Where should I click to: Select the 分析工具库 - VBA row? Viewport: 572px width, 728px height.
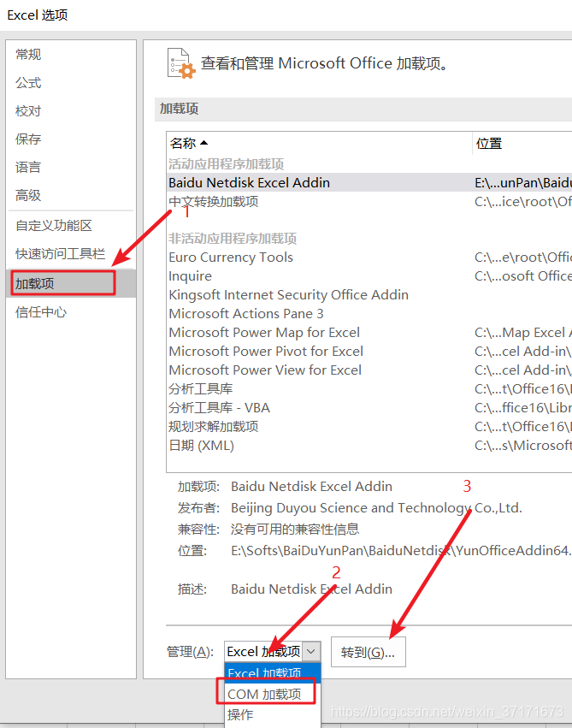tap(369, 408)
